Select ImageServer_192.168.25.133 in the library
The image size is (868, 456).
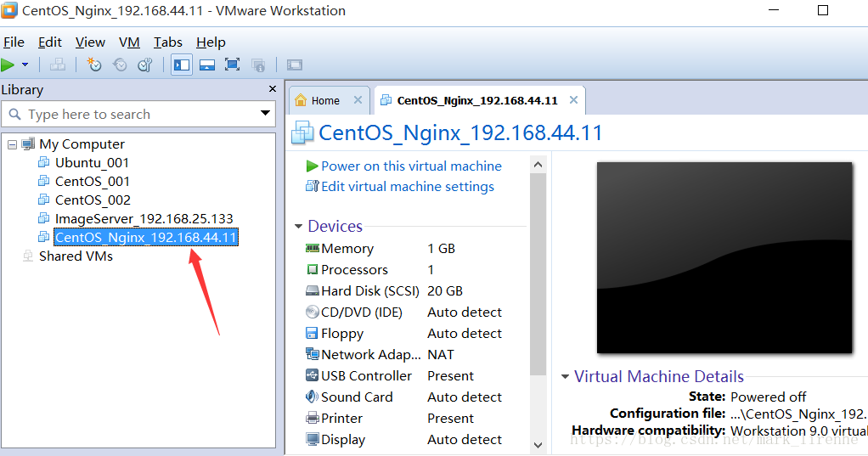pyautogui.click(x=144, y=218)
